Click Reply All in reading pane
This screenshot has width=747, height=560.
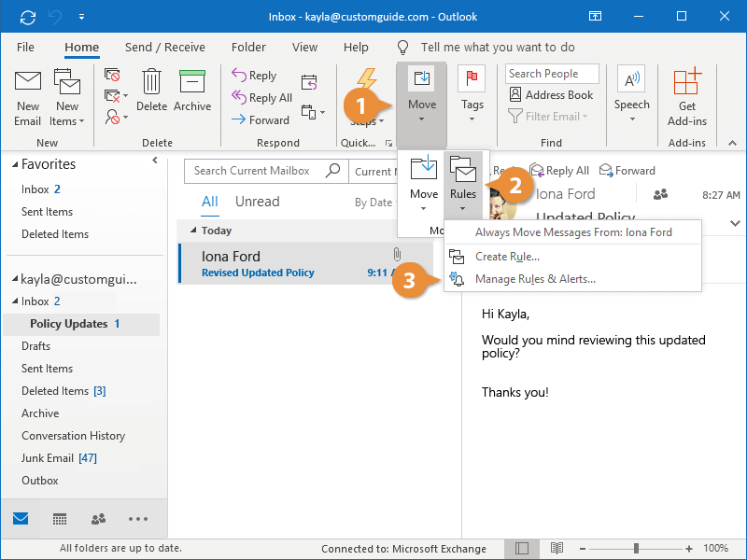559,171
